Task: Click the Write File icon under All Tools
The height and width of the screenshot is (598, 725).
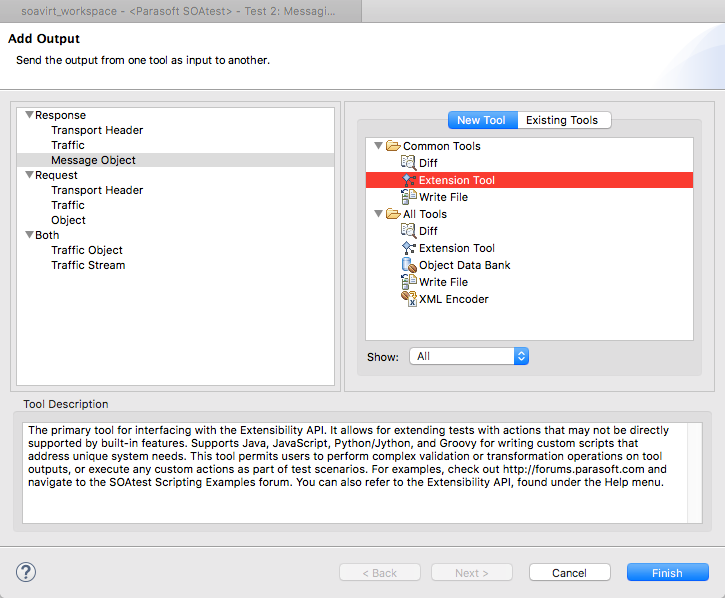Action: tap(408, 282)
